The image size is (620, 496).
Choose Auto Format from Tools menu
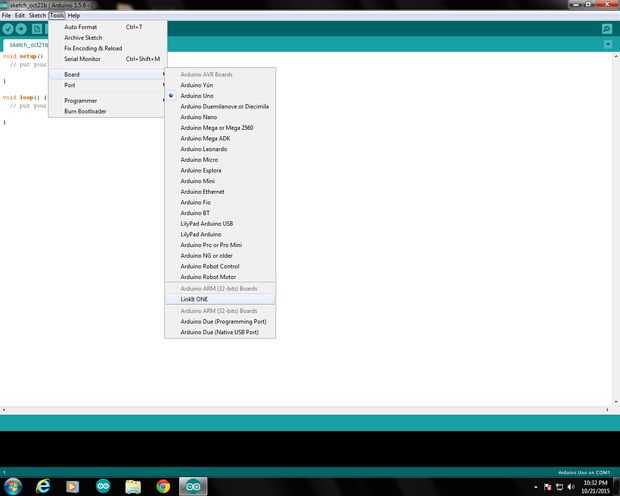(x=107, y=27)
